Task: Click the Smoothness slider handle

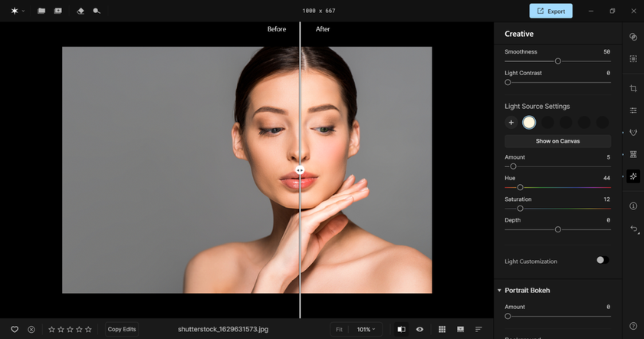Action: [558, 61]
